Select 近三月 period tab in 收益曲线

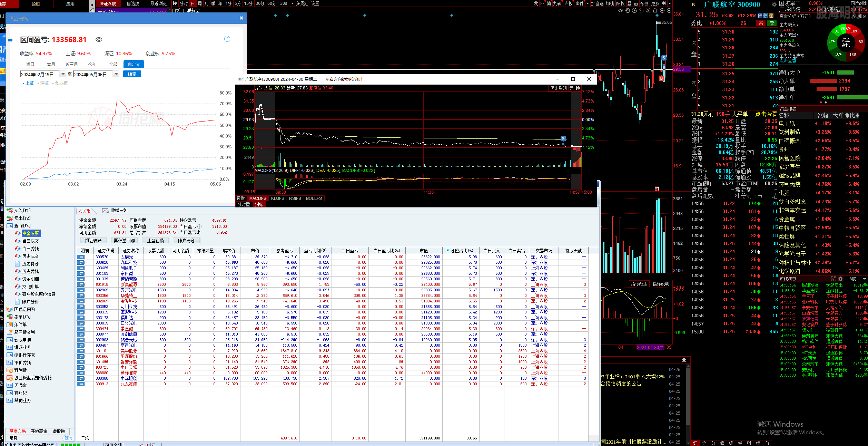click(71, 64)
